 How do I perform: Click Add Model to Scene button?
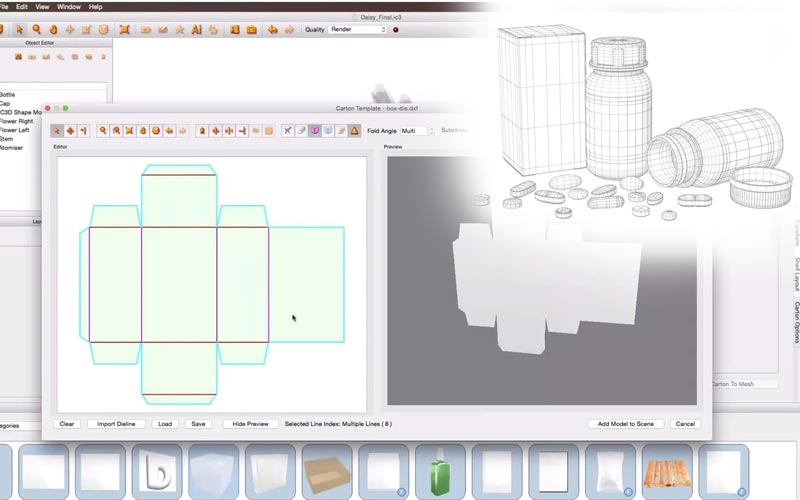click(x=626, y=424)
